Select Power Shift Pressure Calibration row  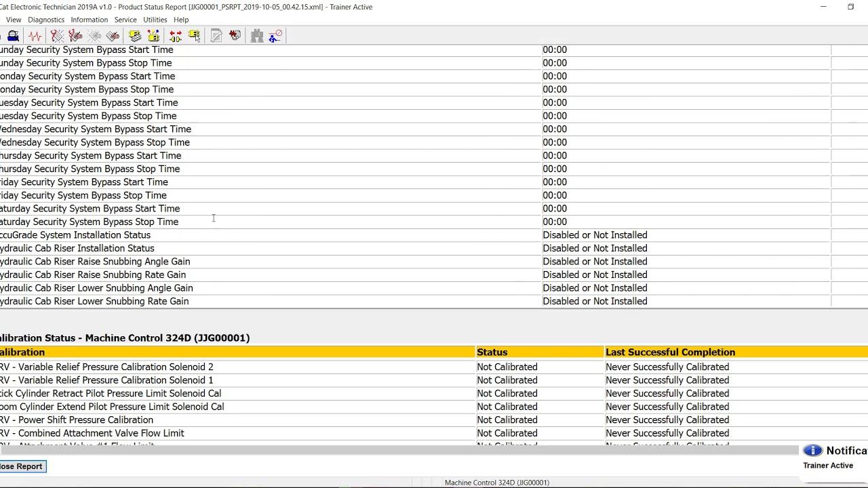pyautogui.click(x=434, y=420)
